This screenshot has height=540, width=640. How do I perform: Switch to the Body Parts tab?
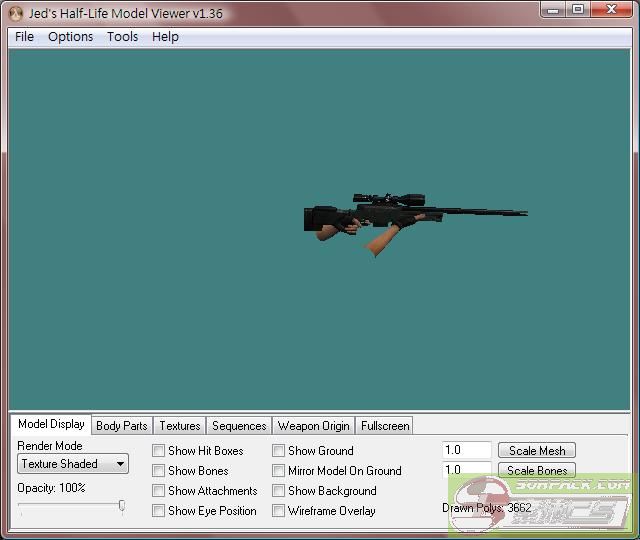point(121,426)
